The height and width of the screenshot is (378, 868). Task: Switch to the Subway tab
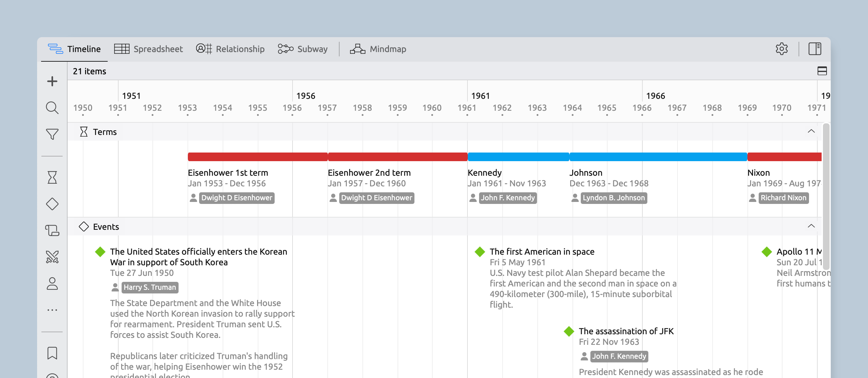click(302, 49)
